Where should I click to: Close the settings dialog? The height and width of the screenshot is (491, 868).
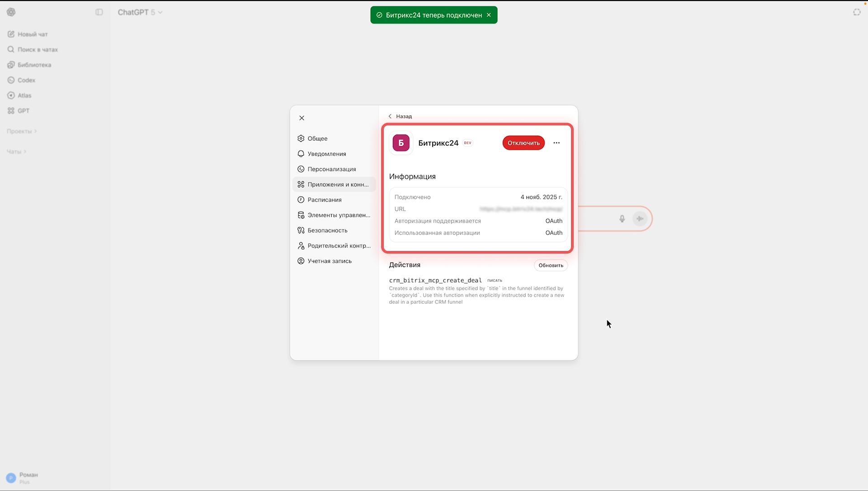(x=302, y=118)
